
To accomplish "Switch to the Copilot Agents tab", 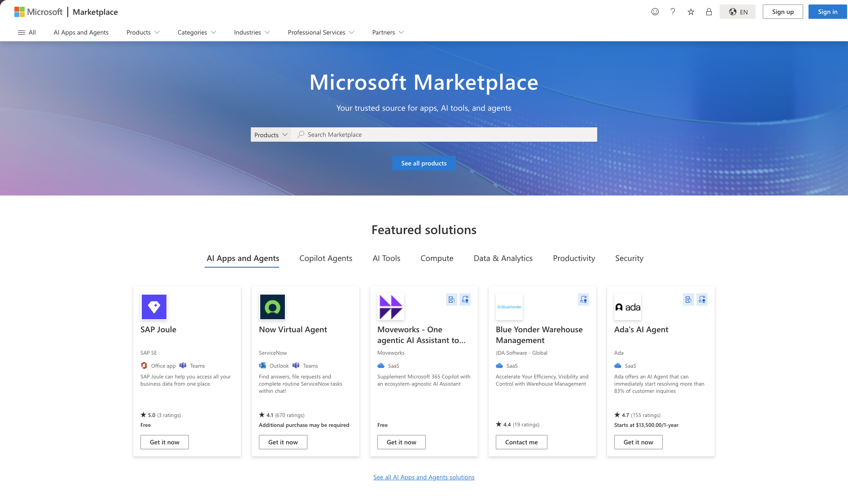I will tap(326, 258).
